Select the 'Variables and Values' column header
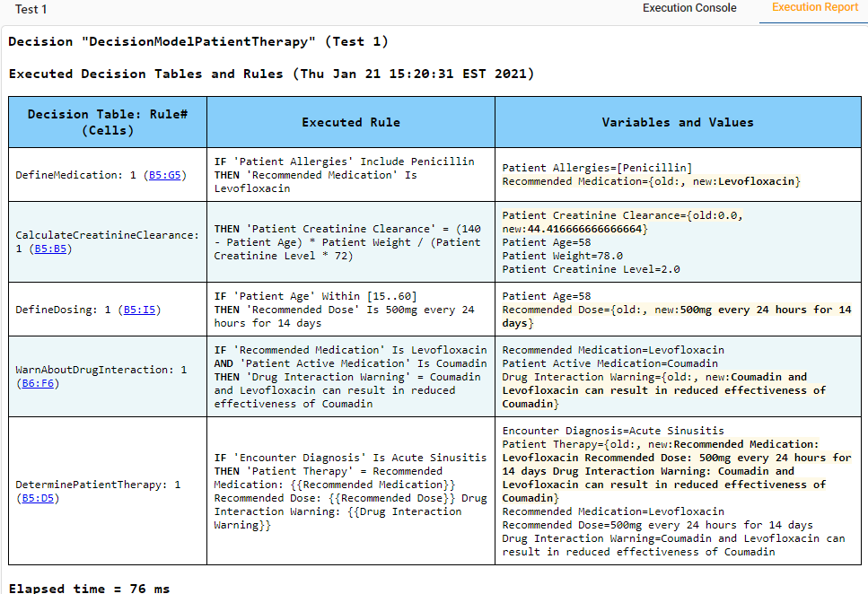The width and height of the screenshot is (868, 594). tap(678, 122)
